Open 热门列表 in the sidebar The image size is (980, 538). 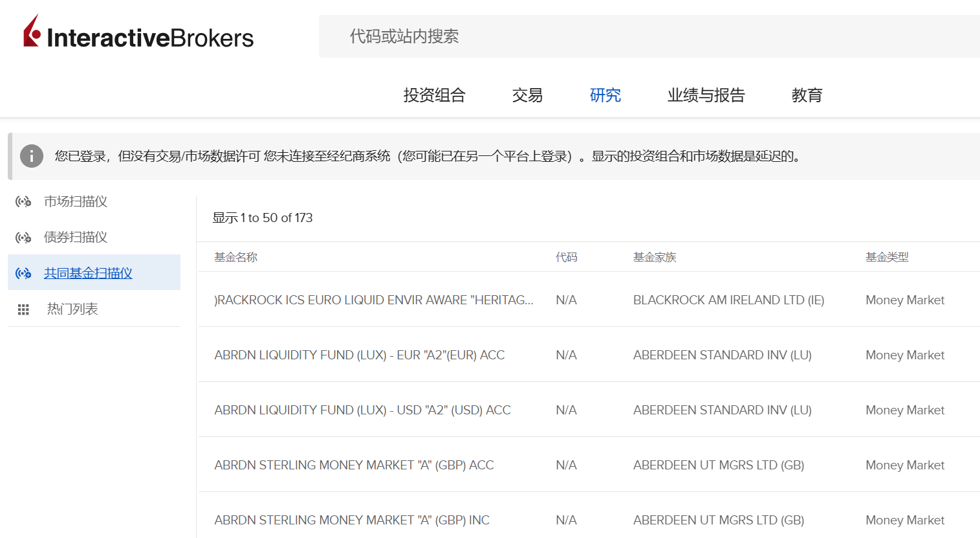[x=72, y=309]
